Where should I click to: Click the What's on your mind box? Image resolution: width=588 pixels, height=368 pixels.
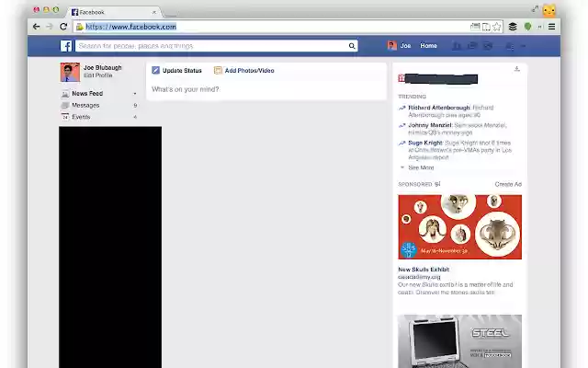pos(266,89)
